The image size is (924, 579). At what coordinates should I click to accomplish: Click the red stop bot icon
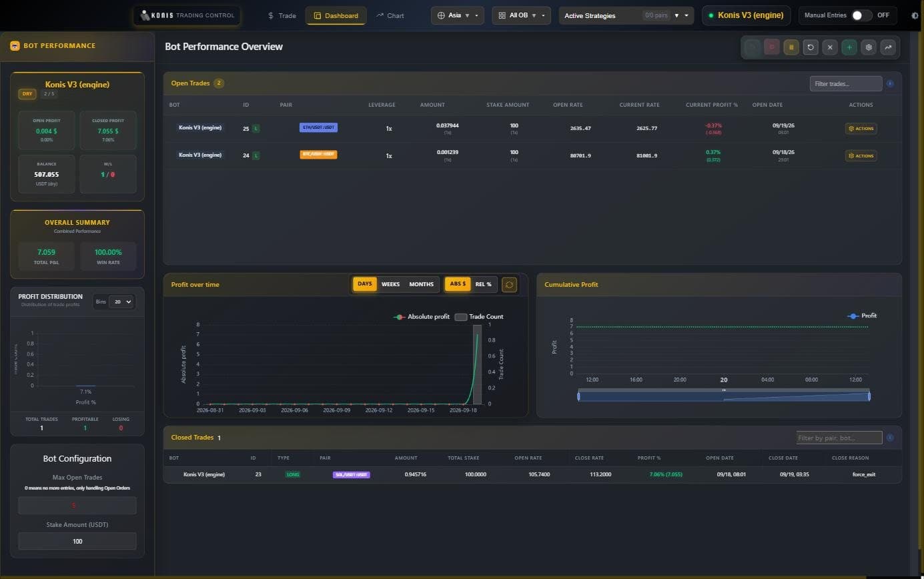(772, 47)
